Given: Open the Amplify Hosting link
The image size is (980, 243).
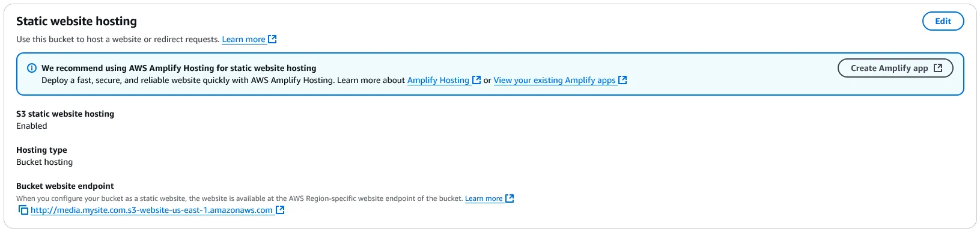Looking at the screenshot, I should point(438,80).
